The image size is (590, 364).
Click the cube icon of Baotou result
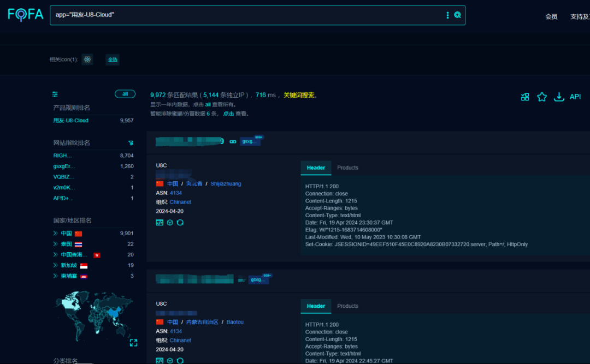tap(170, 361)
